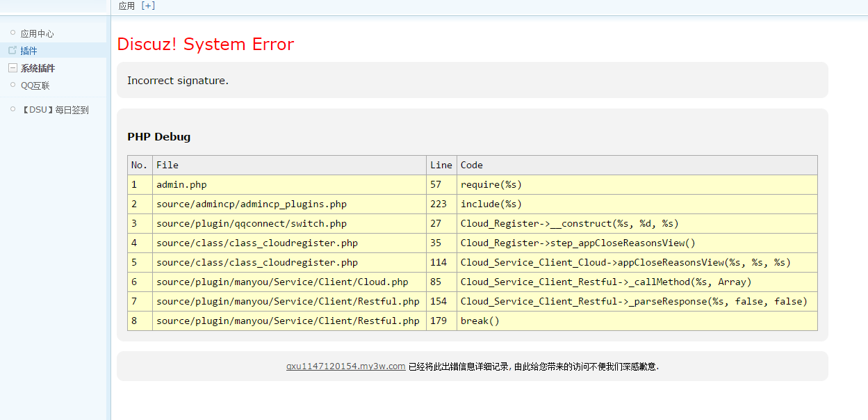Click line number 85 cell
The image size is (868, 420).
pyautogui.click(x=441, y=282)
